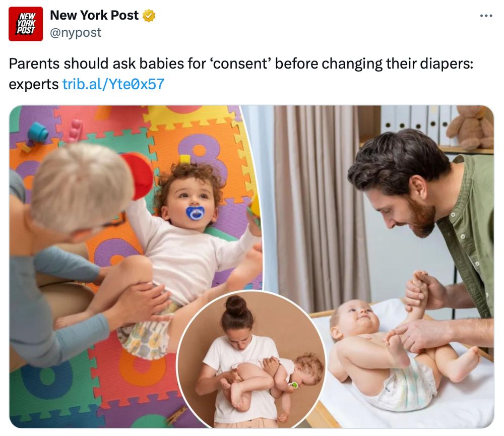Click the wooden clothespin on the play mat
504x436 pixels.
coord(176,415)
